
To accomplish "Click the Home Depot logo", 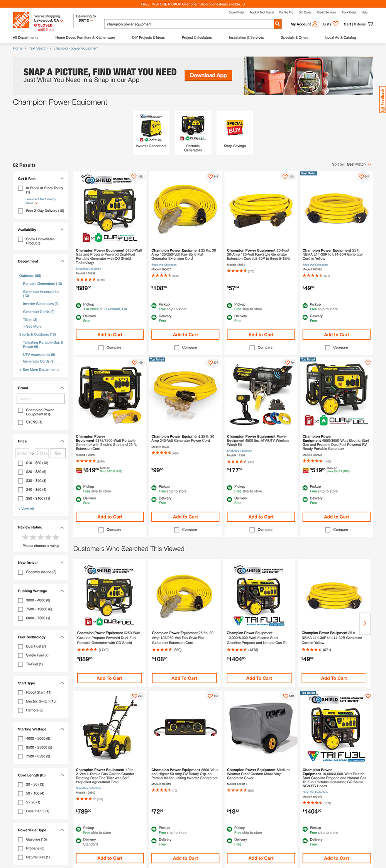I will 21,20.
